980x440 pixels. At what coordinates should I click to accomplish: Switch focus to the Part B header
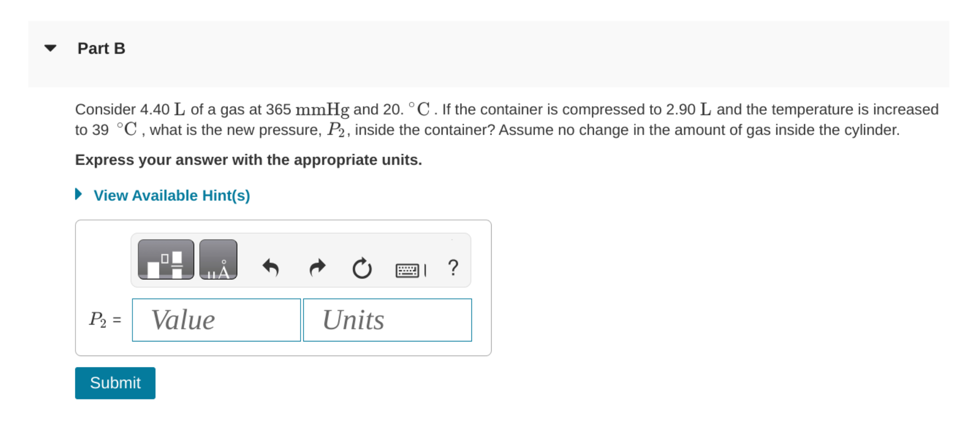click(x=101, y=47)
